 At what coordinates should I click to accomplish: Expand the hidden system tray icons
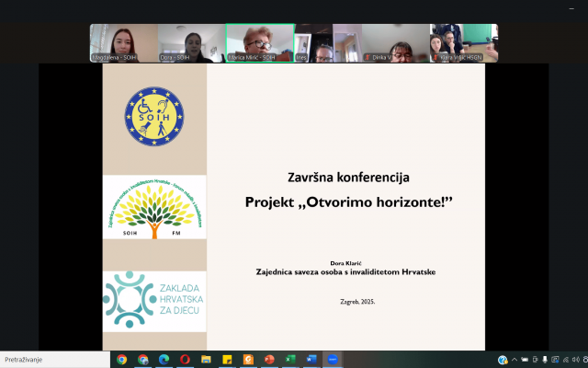(x=514, y=360)
